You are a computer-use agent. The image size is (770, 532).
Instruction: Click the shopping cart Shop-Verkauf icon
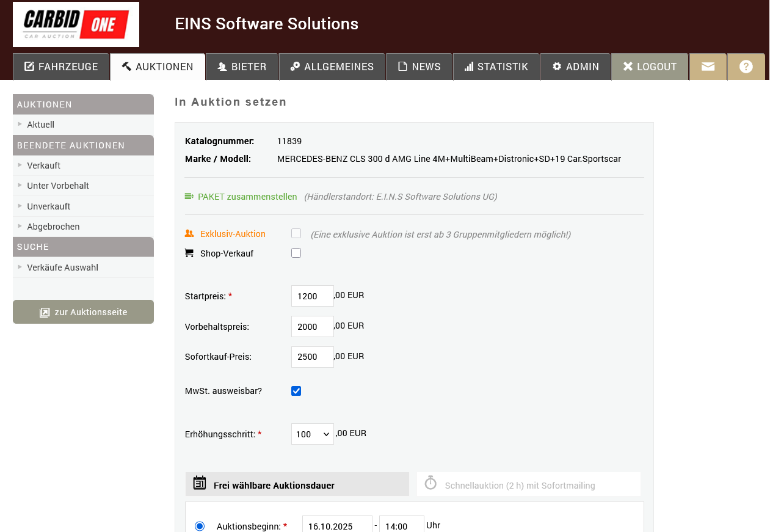(x=189, y=253)
